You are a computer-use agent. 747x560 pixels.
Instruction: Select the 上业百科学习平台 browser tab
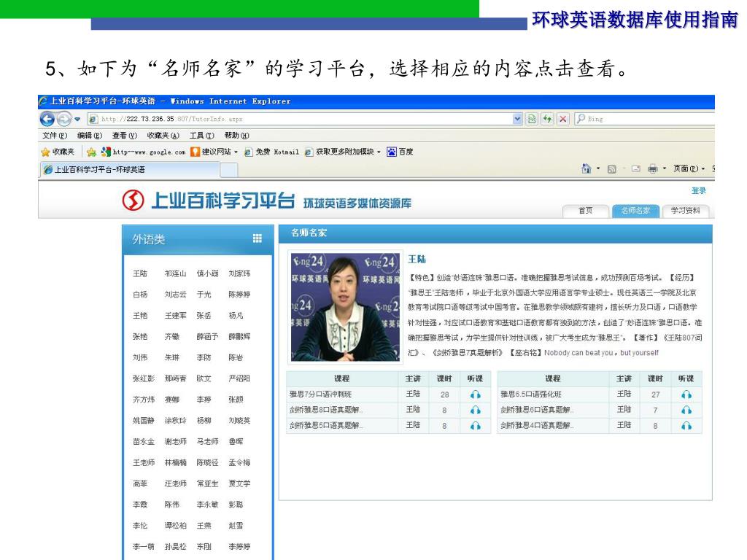tap(129, 169)
